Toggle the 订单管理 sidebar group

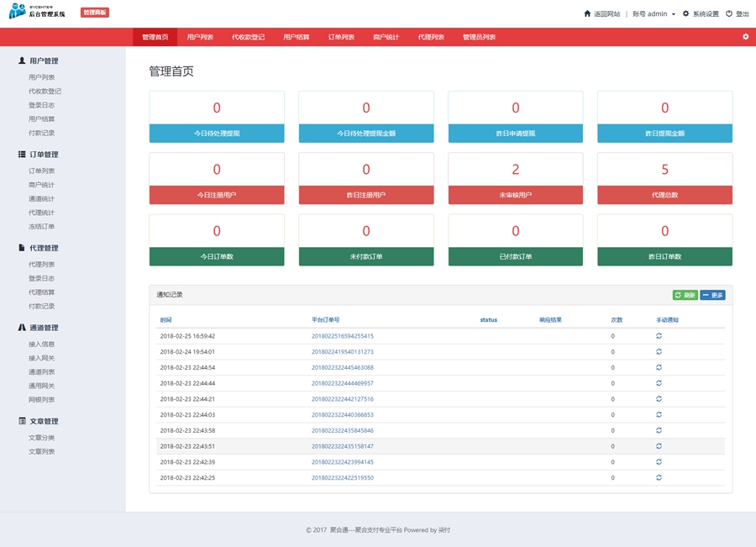43,155
